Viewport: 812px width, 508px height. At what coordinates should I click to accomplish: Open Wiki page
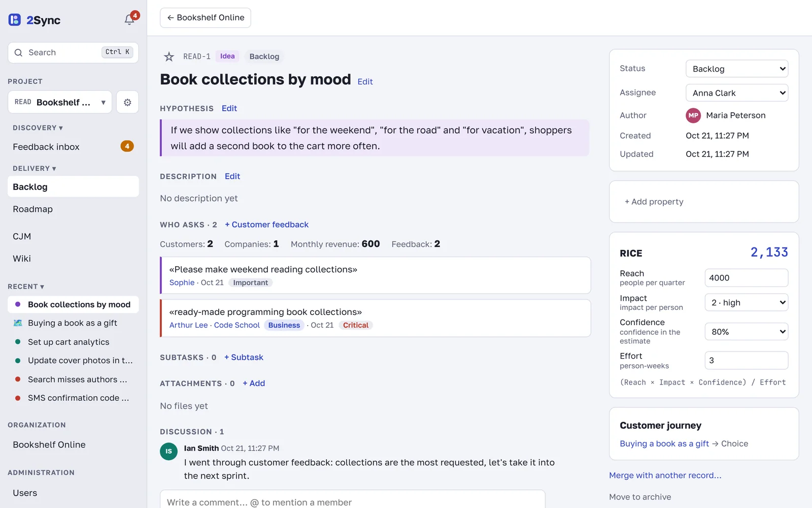click(x=73, y=259)
